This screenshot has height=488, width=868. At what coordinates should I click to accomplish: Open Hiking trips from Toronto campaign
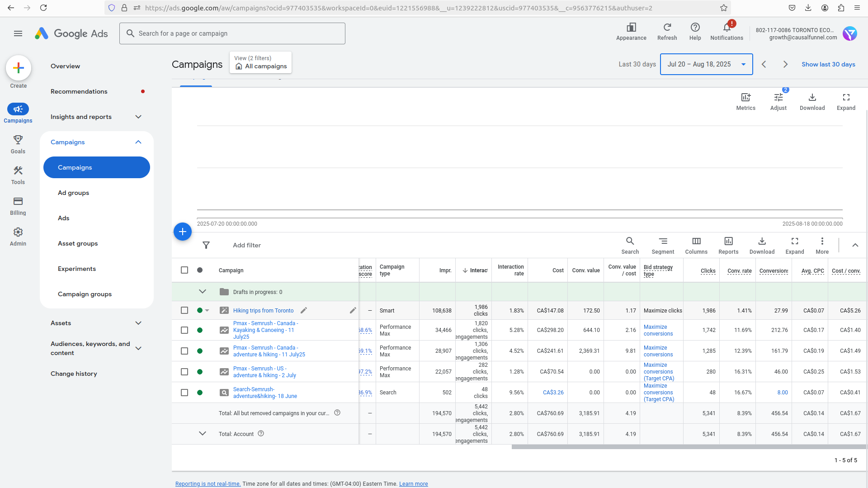(x=263, y=311)
